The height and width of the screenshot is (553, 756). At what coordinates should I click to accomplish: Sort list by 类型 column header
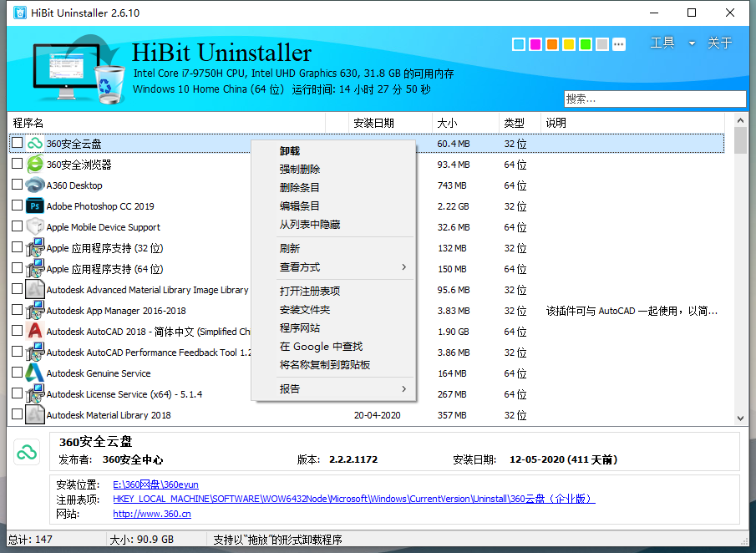(x=520, y=123)
